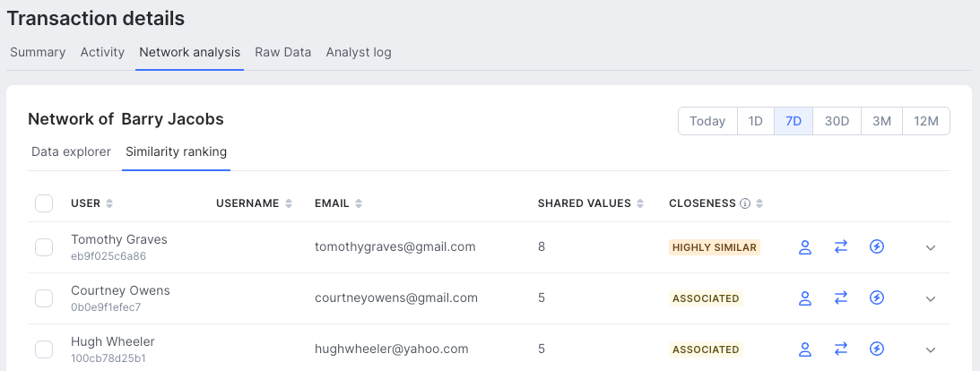Click the user profile icon for Hugh Wheeler
Image resolution: width=980 pixels, height=371 pixels.
coord(805,349)
